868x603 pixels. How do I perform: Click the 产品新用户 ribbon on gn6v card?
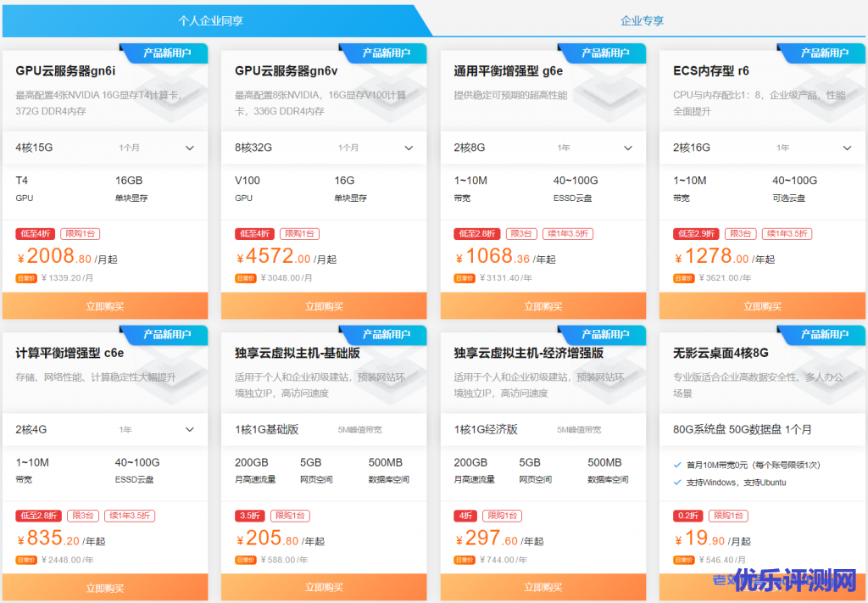pos(386,53)
